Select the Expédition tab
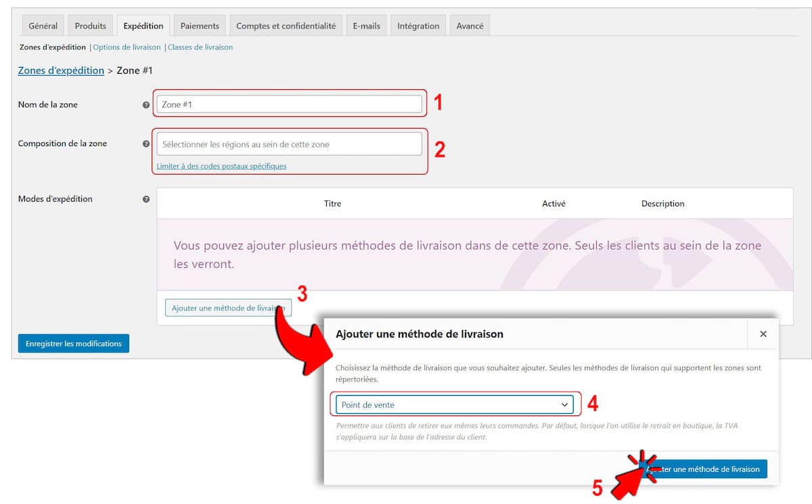The image size is (812, 504). tap(143, 26)
